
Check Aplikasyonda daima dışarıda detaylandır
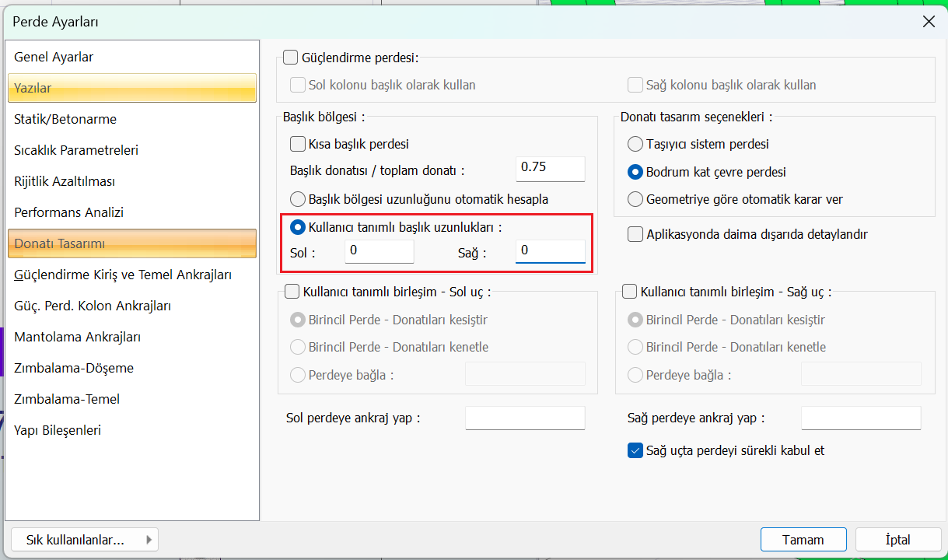[x=635, y=234]
